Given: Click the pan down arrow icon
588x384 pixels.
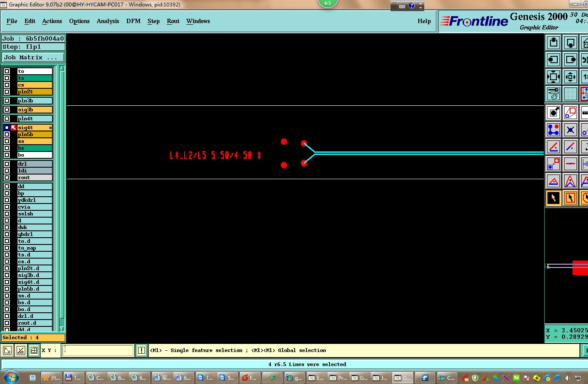Looking at the screenshot, I should coord(571,43).
